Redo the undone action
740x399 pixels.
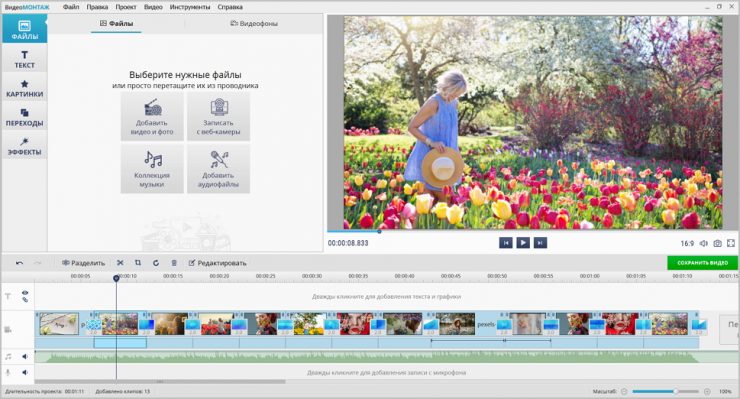[38, 263]
